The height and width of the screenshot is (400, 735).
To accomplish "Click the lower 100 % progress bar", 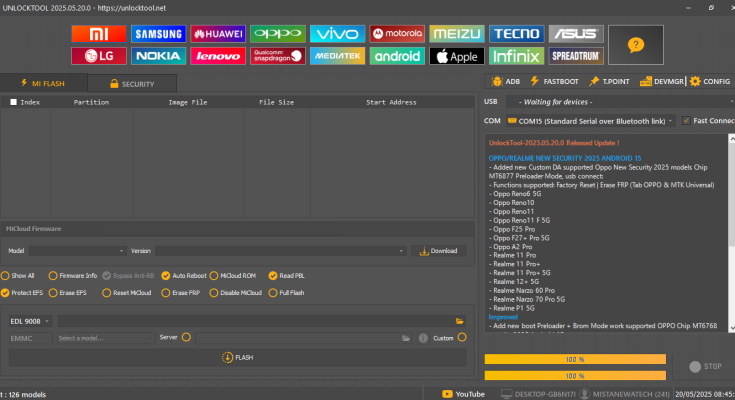I will click(575, 376).
